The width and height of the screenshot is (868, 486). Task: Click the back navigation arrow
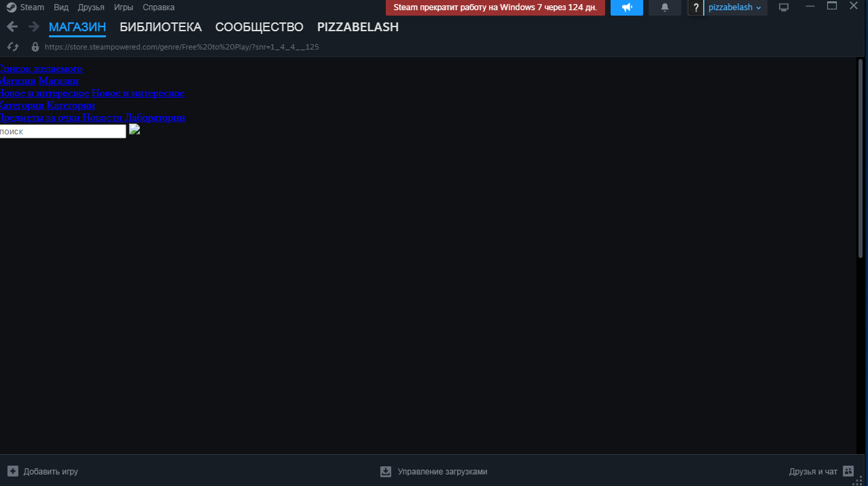(x=12, y=27)
